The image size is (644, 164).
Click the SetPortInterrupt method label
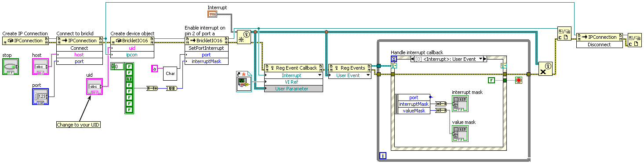pos(206,48)
